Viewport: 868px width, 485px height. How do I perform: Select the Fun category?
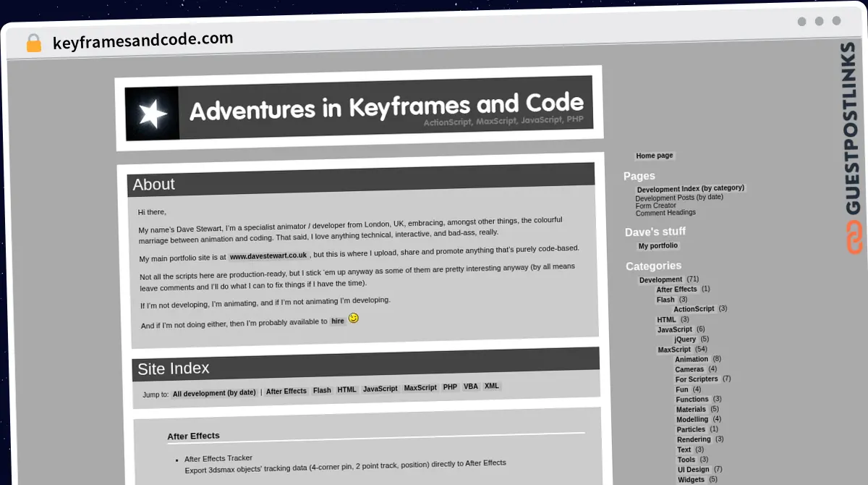point(682,389)
